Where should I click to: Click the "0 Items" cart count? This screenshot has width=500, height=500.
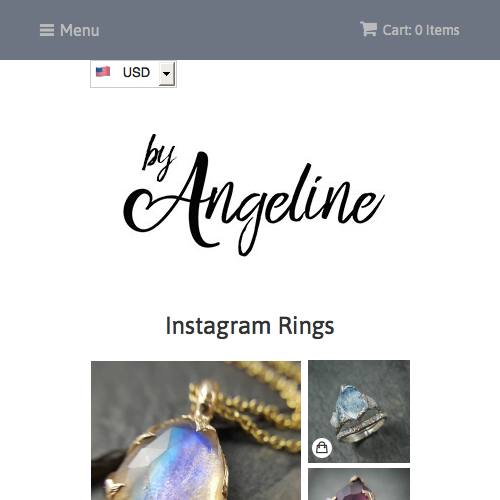(437, 30)
